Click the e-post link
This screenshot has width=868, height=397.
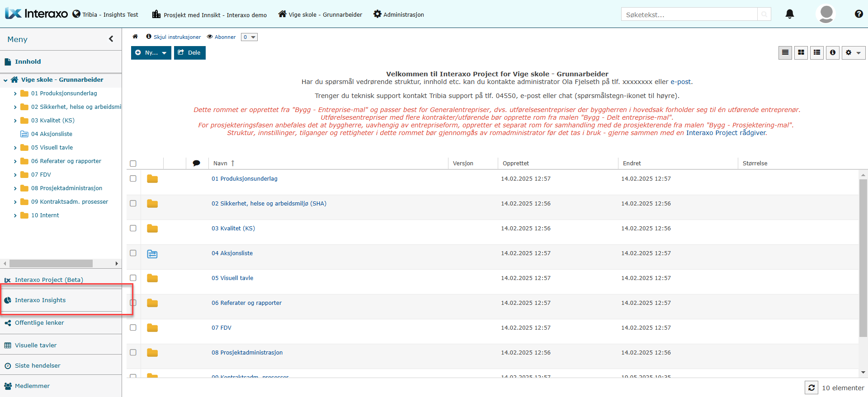[x=680, y=82]
